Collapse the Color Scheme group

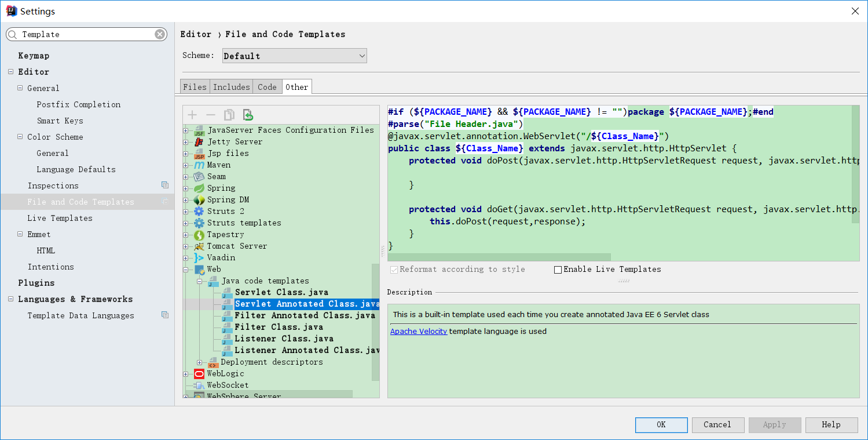click(20, 137)
